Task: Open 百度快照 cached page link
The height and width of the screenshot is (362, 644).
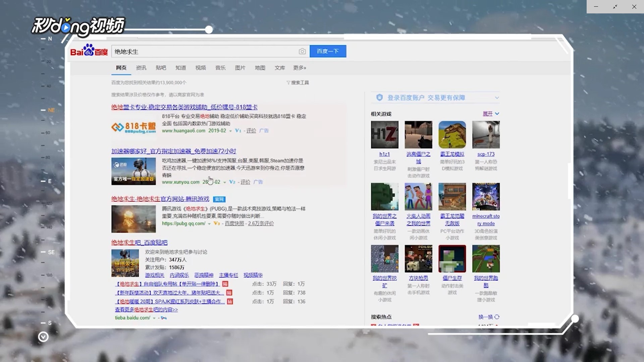Action: [234, 223]
